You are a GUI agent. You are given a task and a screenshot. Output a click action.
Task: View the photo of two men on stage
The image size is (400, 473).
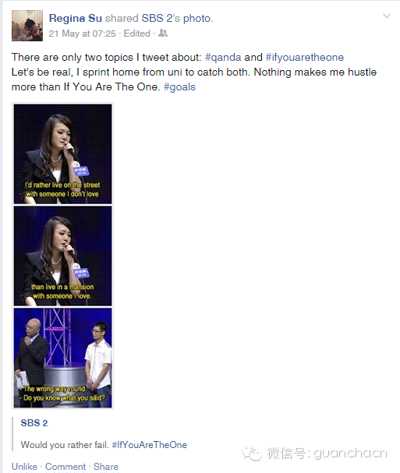click(63, 358)
